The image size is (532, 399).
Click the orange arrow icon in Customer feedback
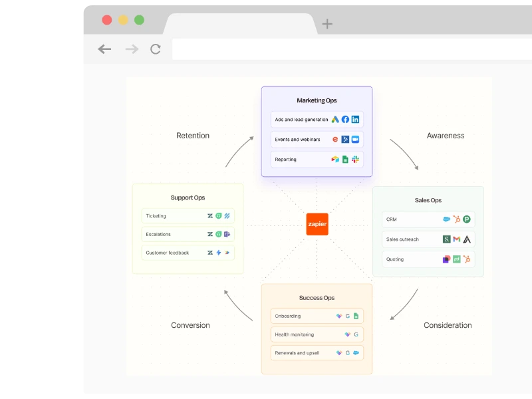[227, 253]
